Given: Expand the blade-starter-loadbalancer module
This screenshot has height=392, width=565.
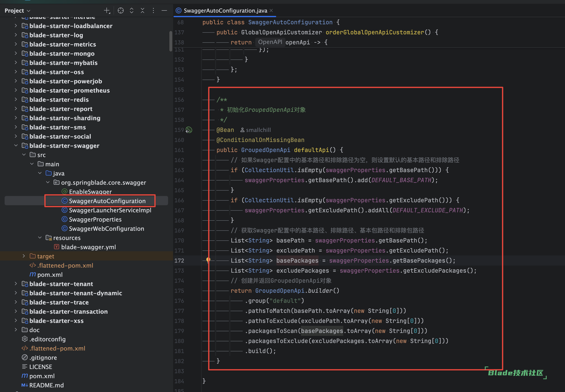Looking at the screenshot, I should point(16,26).
